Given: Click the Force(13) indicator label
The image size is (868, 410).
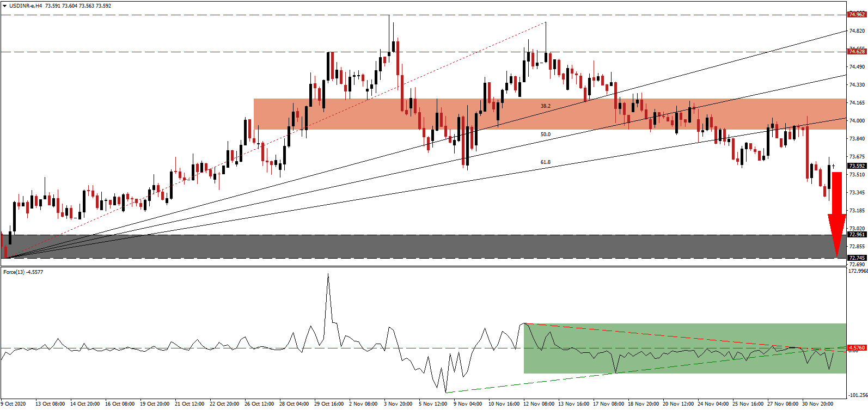Looking at the screenshot, I should pyautogui.click(x=23, y=272).
